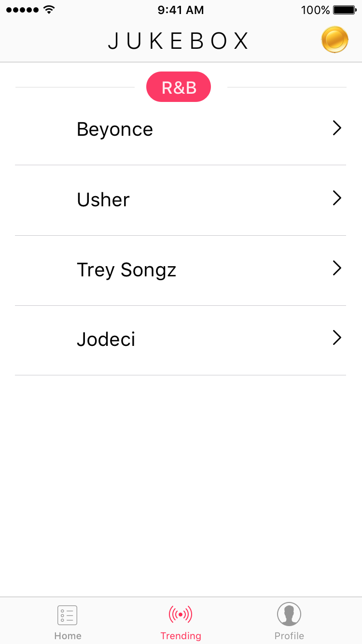Select the Trending broadcast icon
This screenshot has width=362, height=644.
(x=181, y=615)
